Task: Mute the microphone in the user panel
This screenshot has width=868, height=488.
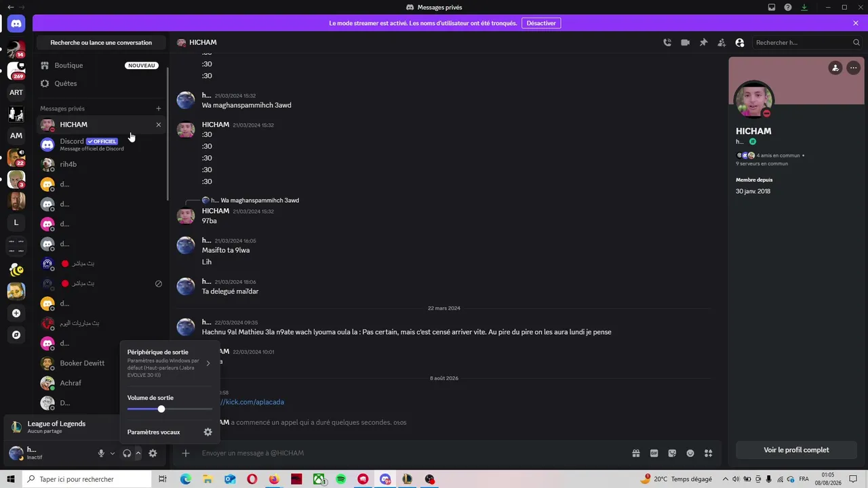Action: tap(101, 453)
